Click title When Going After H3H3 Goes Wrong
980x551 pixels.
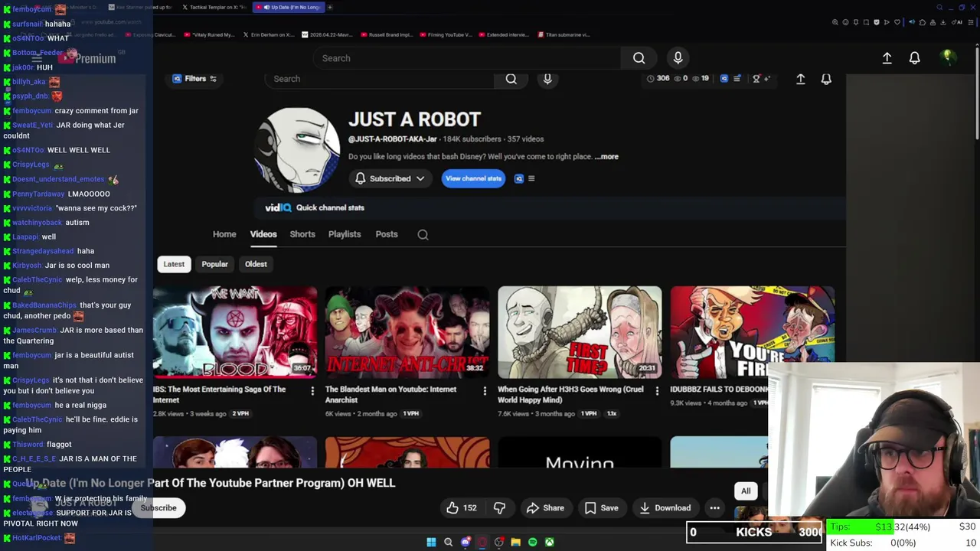pos(570,394)
